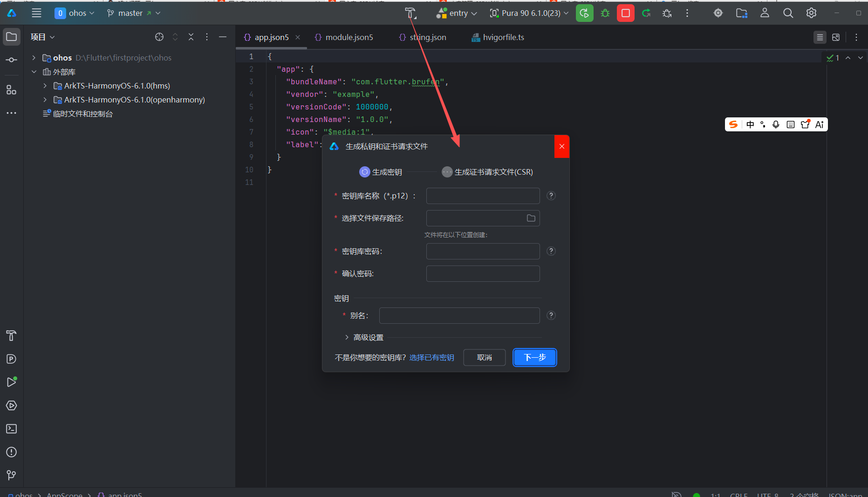Click 别名 input field
Image resolution: width=868 pixels, height=497 pixels.
(459, 315)
